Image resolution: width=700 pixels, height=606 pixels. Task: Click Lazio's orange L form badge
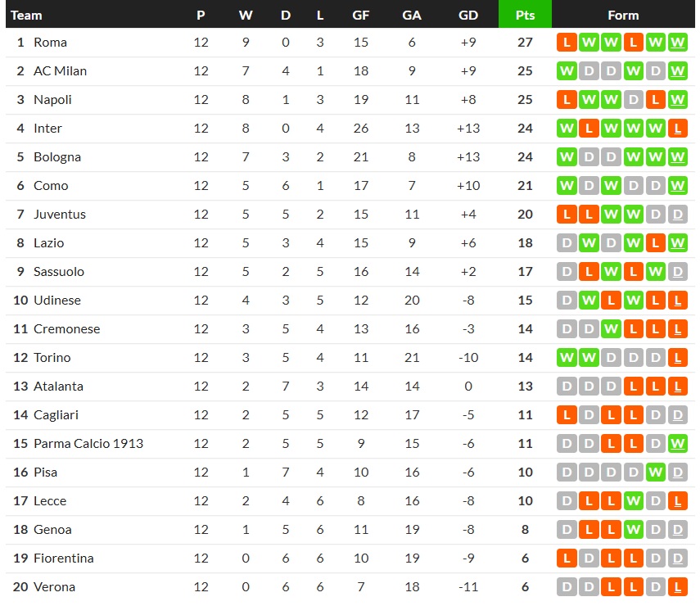[655, 243]
